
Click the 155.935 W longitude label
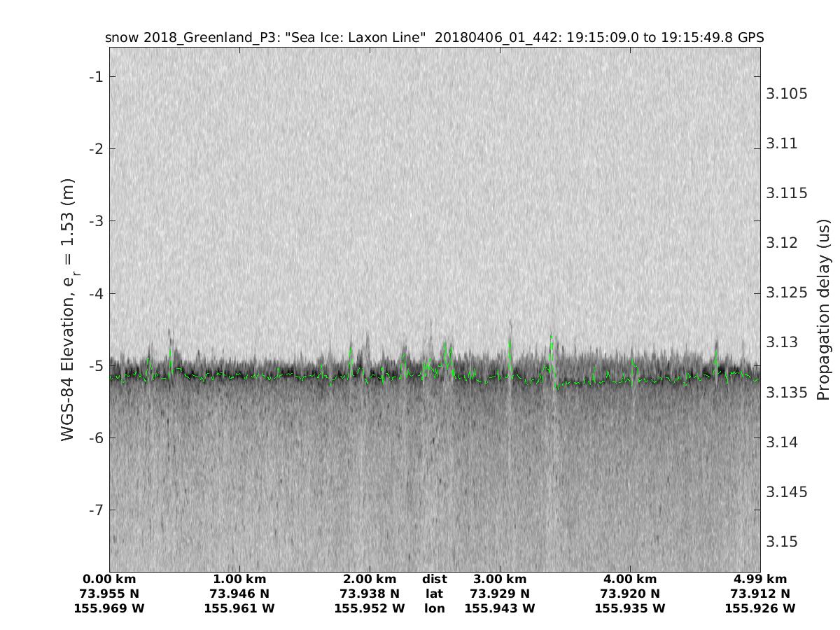(x=630, y=608)
